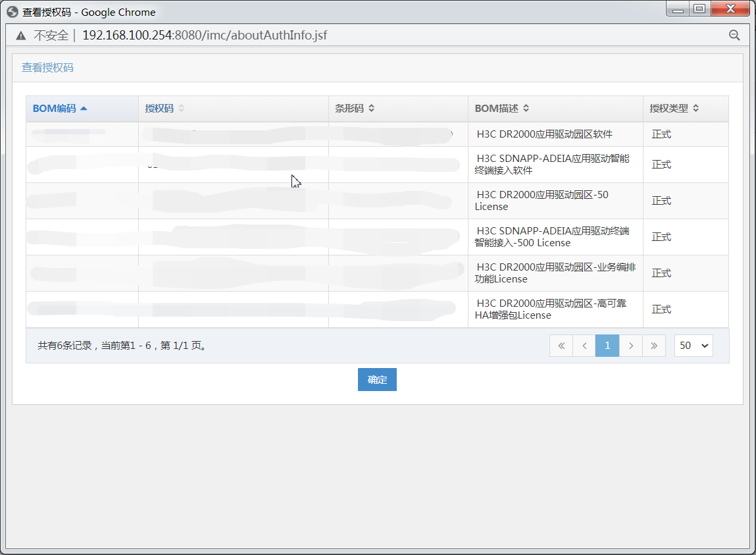Close the Chrome window

tap(730, 9)
